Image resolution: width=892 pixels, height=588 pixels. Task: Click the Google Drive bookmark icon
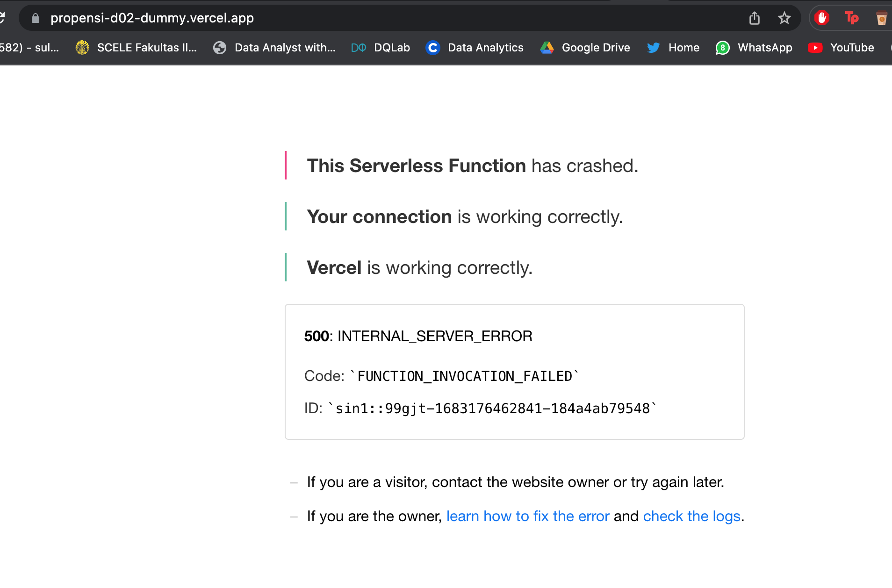(x=547, y=47)
